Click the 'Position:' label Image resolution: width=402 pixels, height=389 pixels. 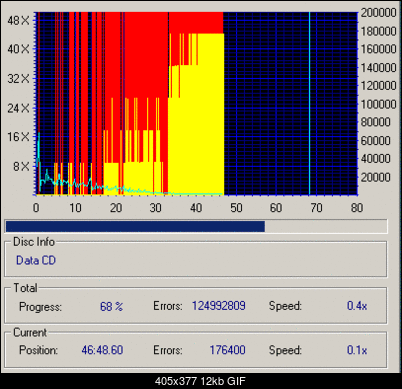click(38, 350)
